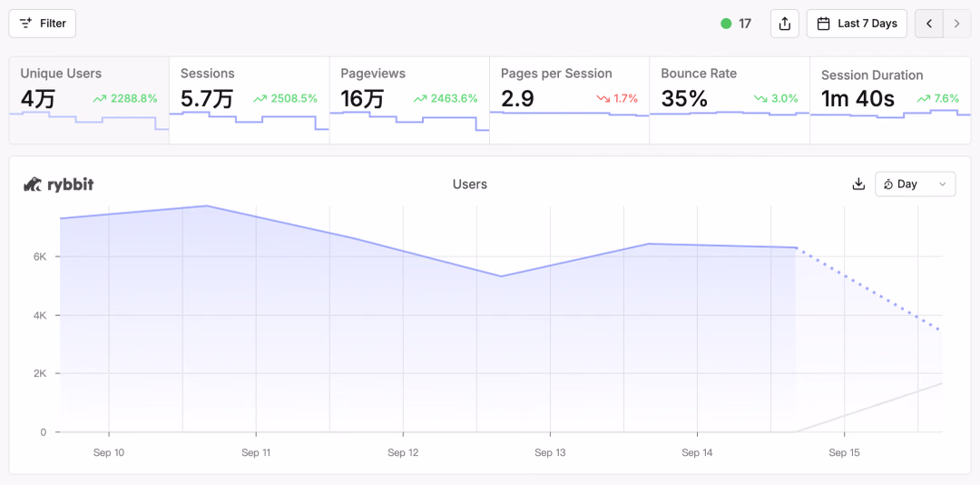The height and width of the screenshot is (485, 980).
Task: Select the Session Duration metric card
Action: [x=890, y=100]
